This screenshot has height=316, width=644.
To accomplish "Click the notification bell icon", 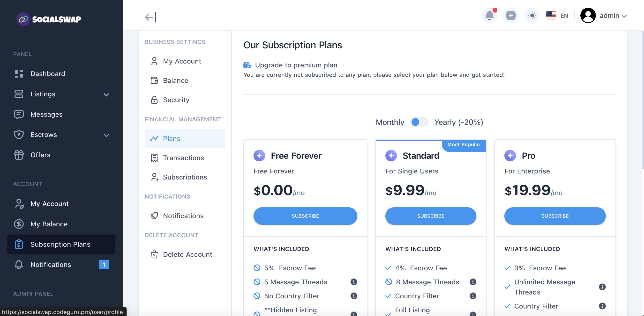I will click(x=489, y=16).
